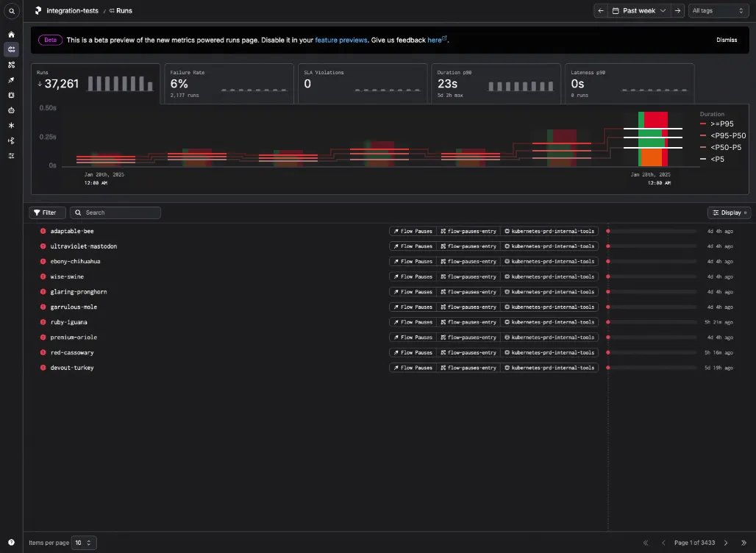Viewport: 756px width, 553px height.
Task: Click the 'Page 1 of 3433' text
Action: click(x=694, y=543)
